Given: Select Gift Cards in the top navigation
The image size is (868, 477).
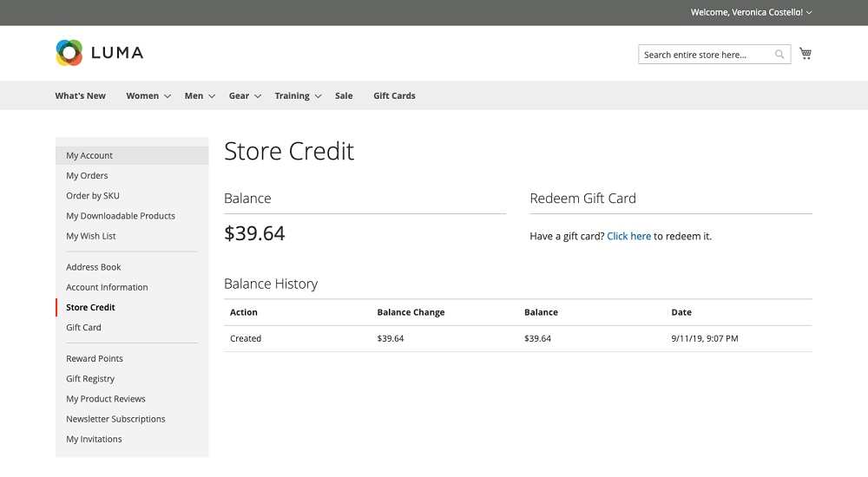Looking at the screenshot, I should tap(394, 96).
